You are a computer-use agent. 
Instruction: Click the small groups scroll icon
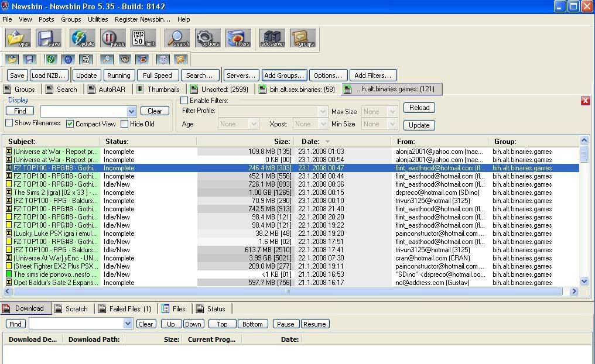click(x=180, y=59)
